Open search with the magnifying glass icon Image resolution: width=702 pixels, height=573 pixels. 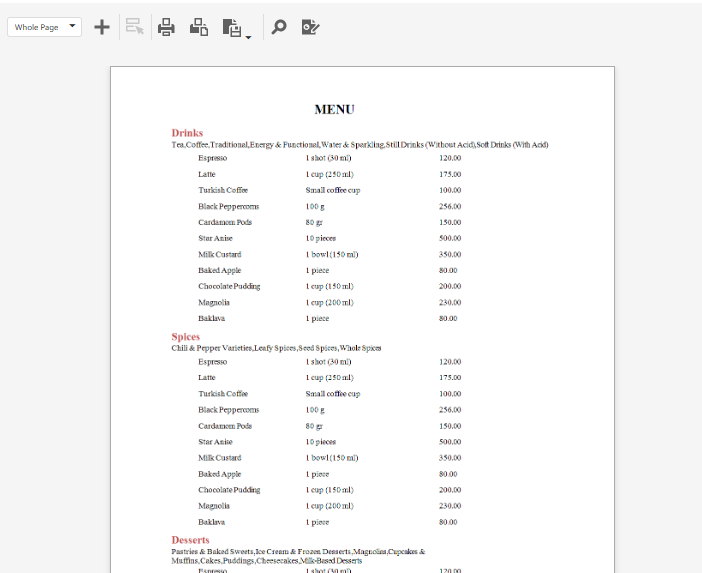pyautogui.click(x=278, y=27)
